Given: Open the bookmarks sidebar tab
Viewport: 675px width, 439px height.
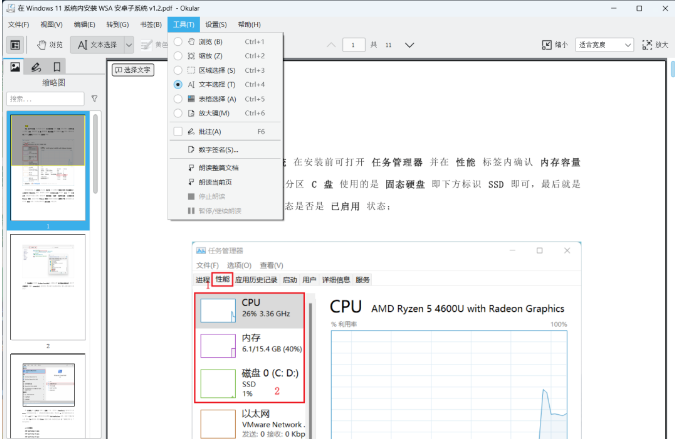Looking at the screenshot, I should pos(57,67).
